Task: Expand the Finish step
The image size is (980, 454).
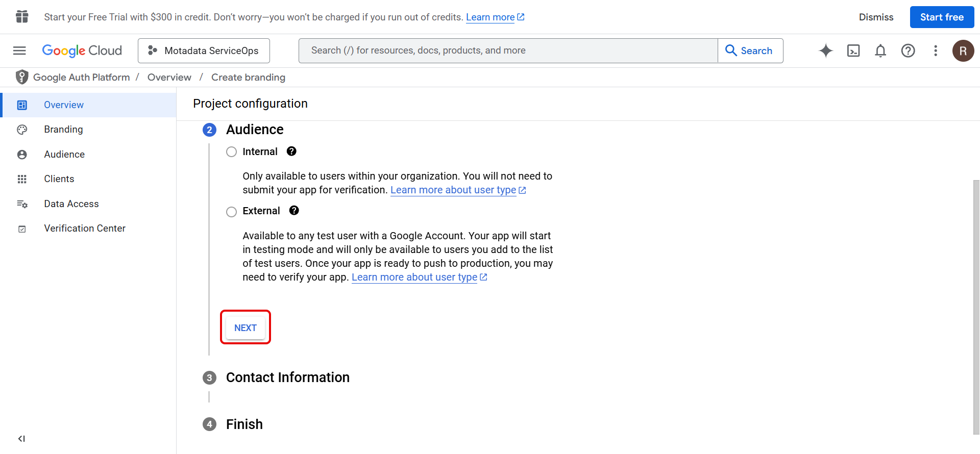Action: (244, 424)
